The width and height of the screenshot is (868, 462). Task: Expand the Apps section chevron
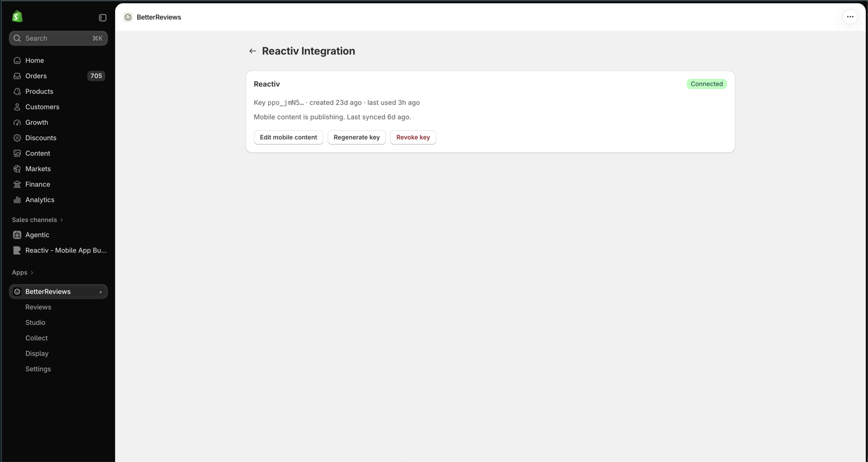click(x=32, y=273)
